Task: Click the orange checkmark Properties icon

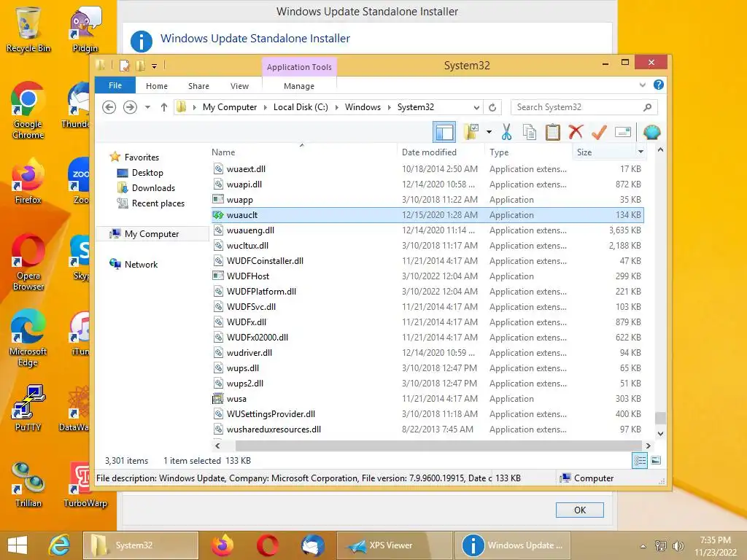Action: 599,132
